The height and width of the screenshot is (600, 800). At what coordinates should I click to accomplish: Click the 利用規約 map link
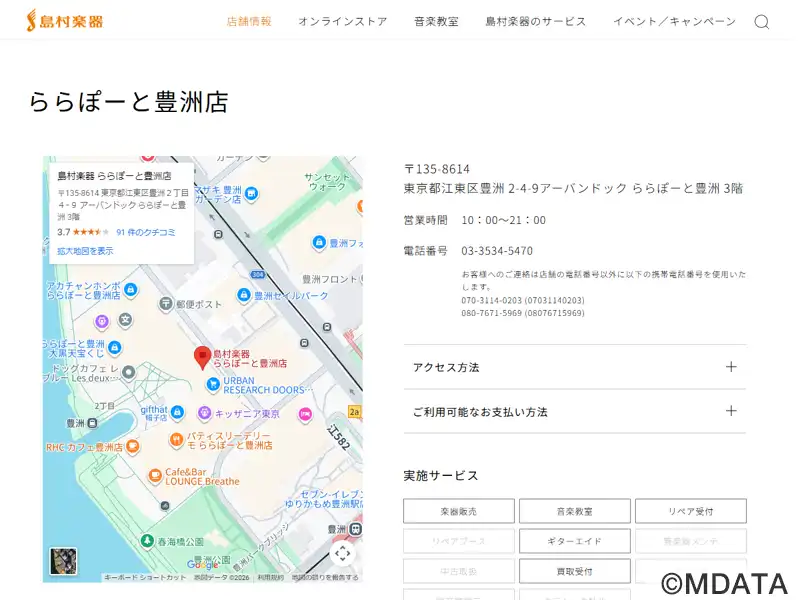pyautogui.click(x=270, y=578)
